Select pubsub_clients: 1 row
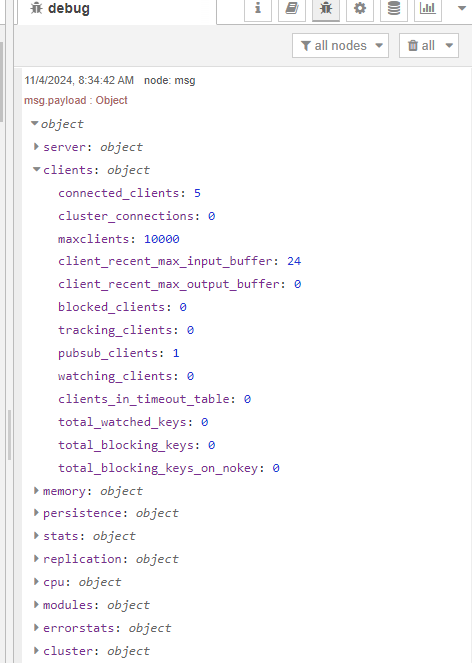The height and width of the screenshot is (663, 472). [x=119, y=353]
